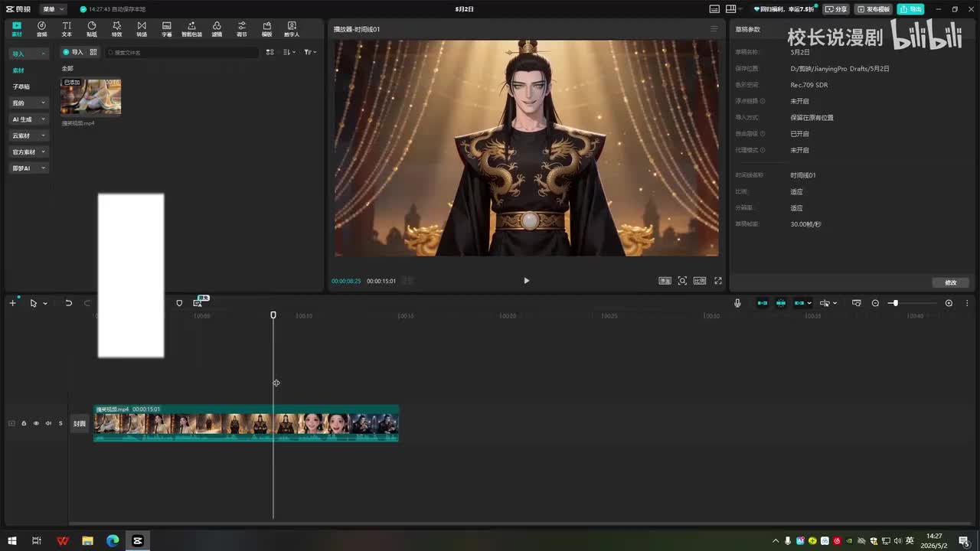This screenshot has height=551, width=980.
Task: Open the 文本 text tab
Action: (x=67, y=29)
